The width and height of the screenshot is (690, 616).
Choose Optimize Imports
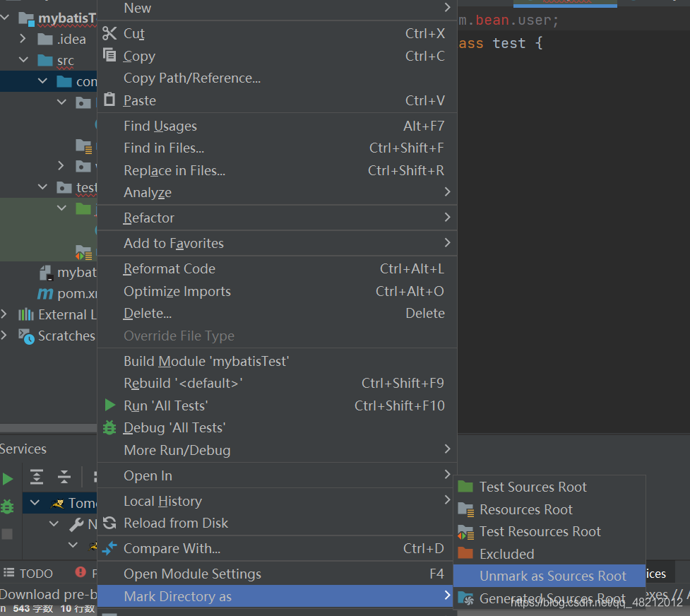[277, 291]
